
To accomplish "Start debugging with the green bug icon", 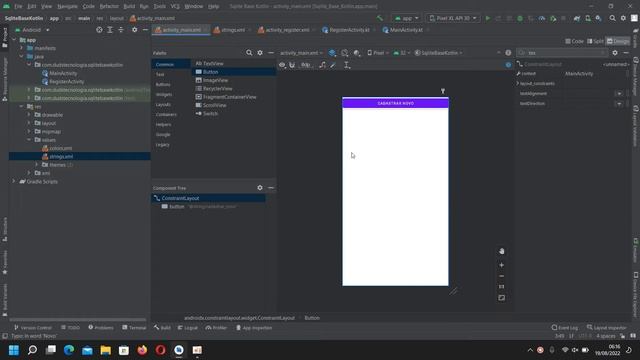I will (x=520, y=18).
